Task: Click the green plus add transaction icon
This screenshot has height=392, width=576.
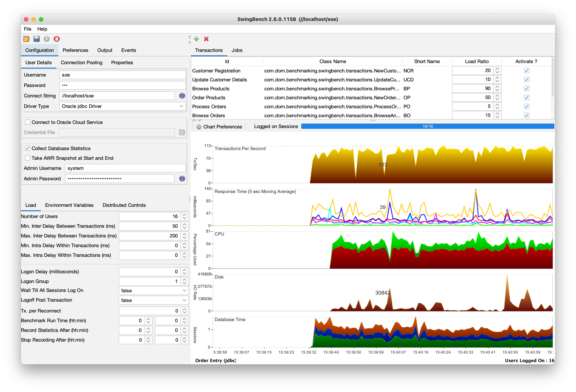Action: pyautogui.click(x=196, y=39)
